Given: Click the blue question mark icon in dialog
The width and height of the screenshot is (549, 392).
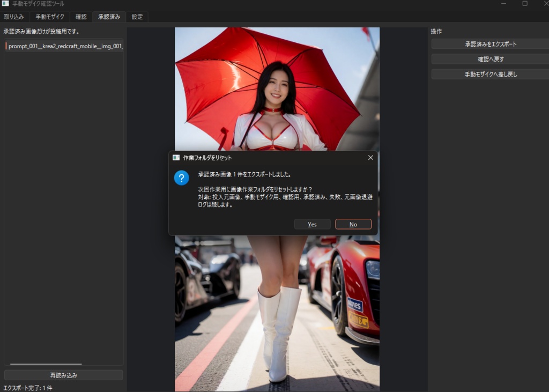Looking at the screenshot, I should (x=181, y=178).
